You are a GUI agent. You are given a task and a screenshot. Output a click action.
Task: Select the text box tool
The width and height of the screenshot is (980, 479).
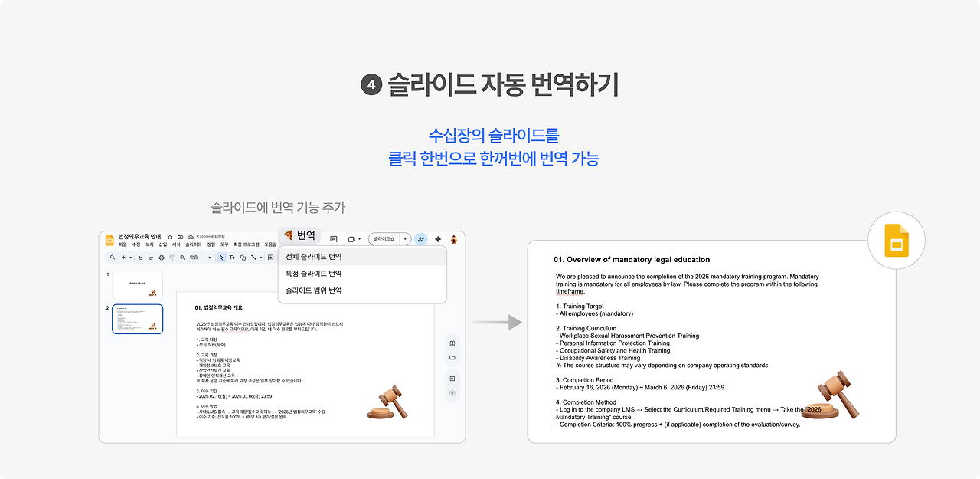coord(232,258)
